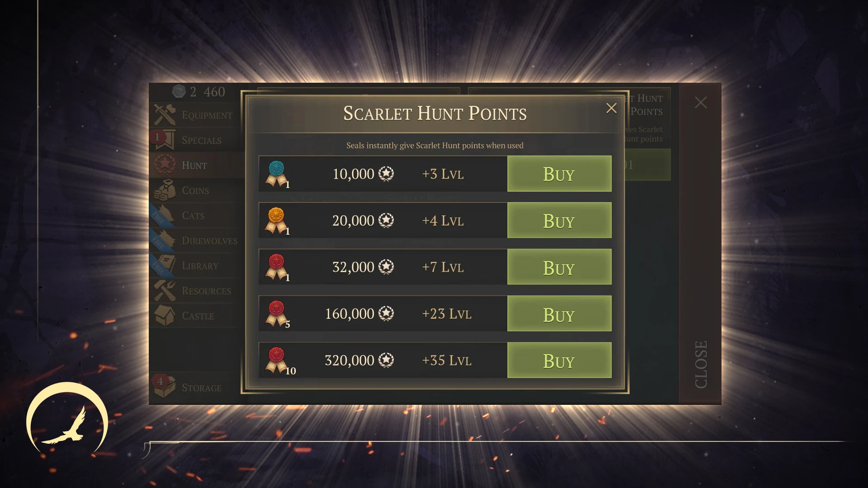The image size is (868, 488).
Task: Open the Coins category icon
Action: pos(165,190)
